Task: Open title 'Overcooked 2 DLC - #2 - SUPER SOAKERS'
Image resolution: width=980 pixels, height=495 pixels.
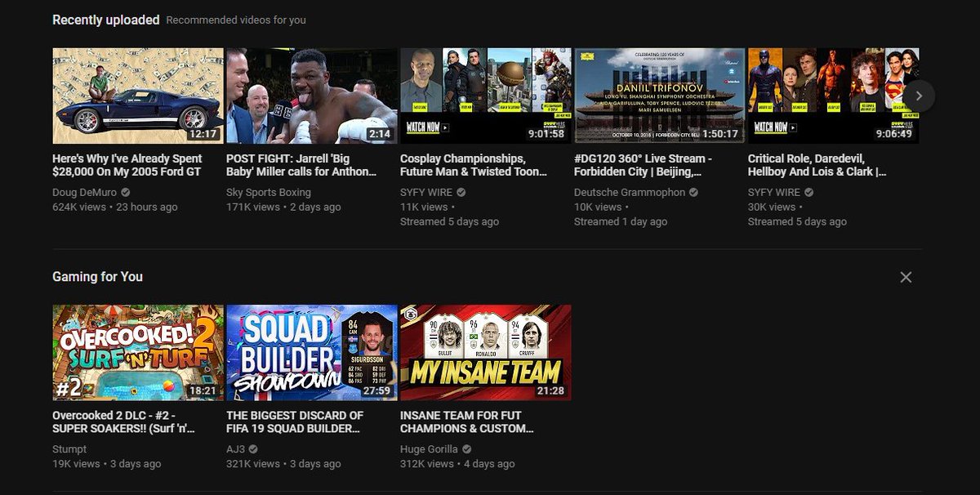Action: [x=126, y=421]
